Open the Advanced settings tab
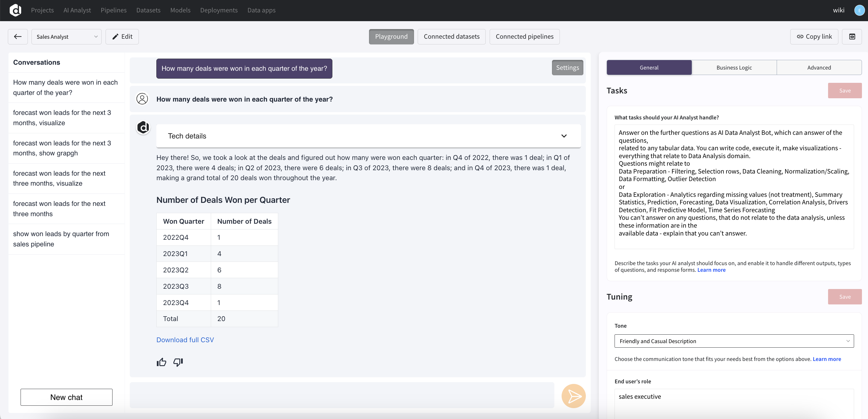The image size is (868, 419). click(x=819, y=67)
